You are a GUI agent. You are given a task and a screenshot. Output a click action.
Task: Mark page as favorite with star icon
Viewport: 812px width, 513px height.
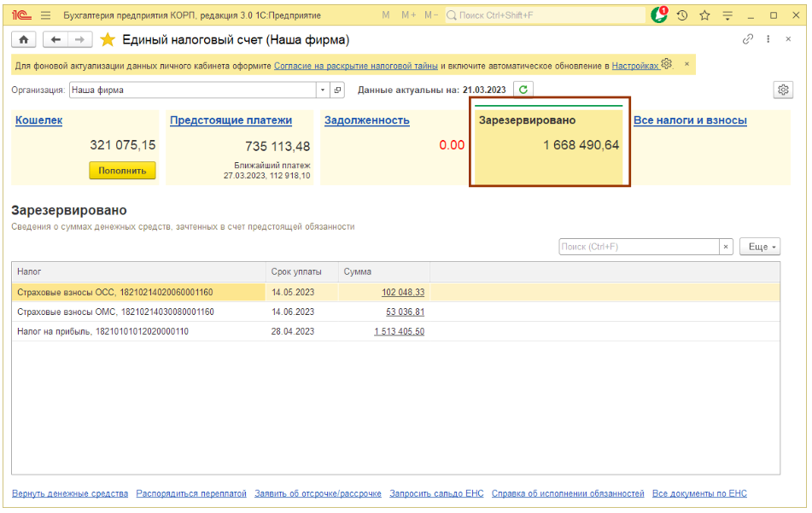108,40
